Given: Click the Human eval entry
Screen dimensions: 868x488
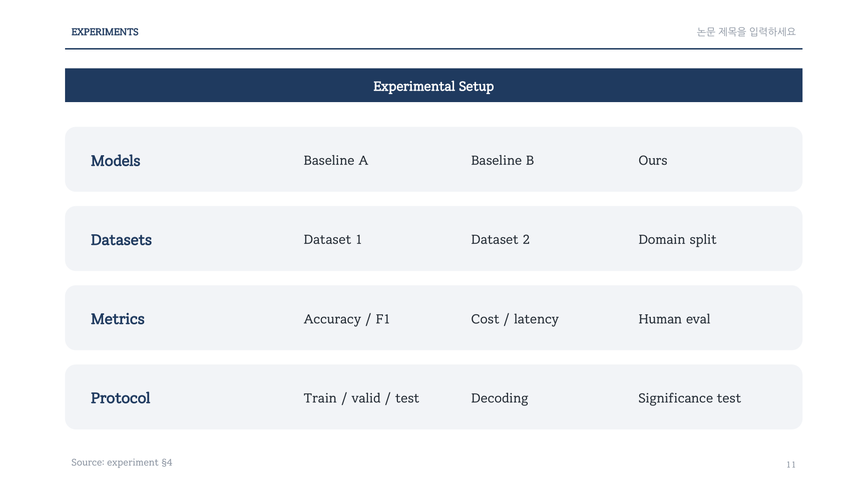Looking at the screenshot, I should tap(674, 319).
